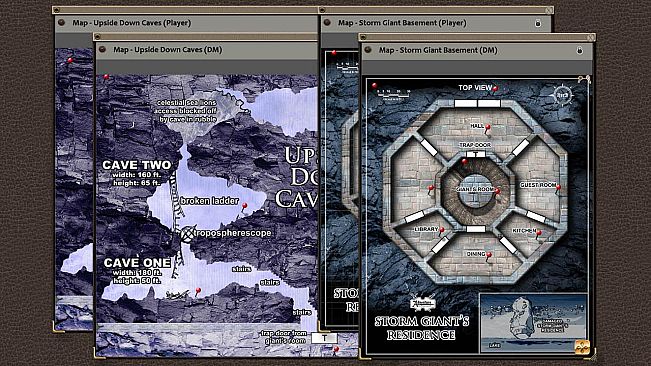
Task: Click the GUEST ROOM map pin
Action: (x=558, y=188)
